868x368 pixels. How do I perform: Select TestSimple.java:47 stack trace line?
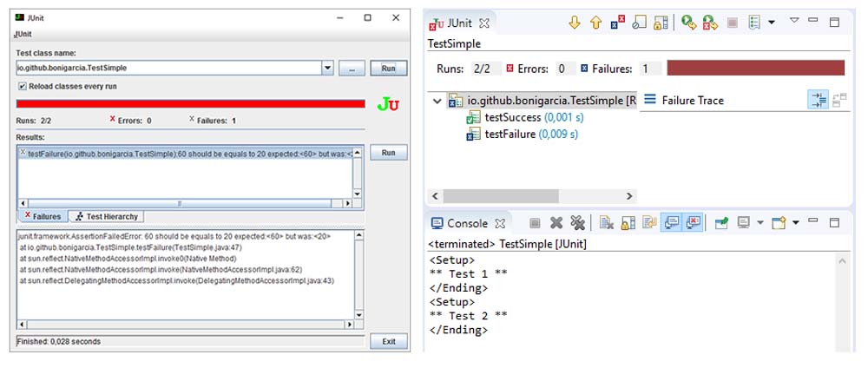point(131,247)
